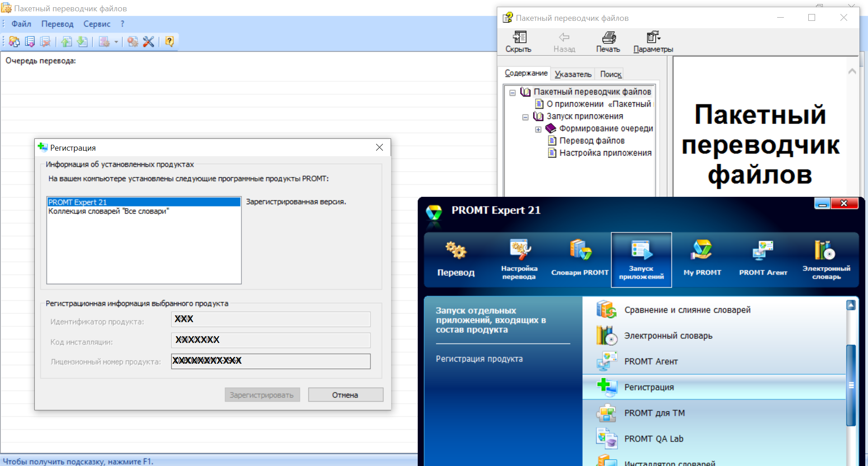This screenshot has width=868, height=466.
Task: Click the add folder to queue toolbar icon
Action: coord(14,42)
